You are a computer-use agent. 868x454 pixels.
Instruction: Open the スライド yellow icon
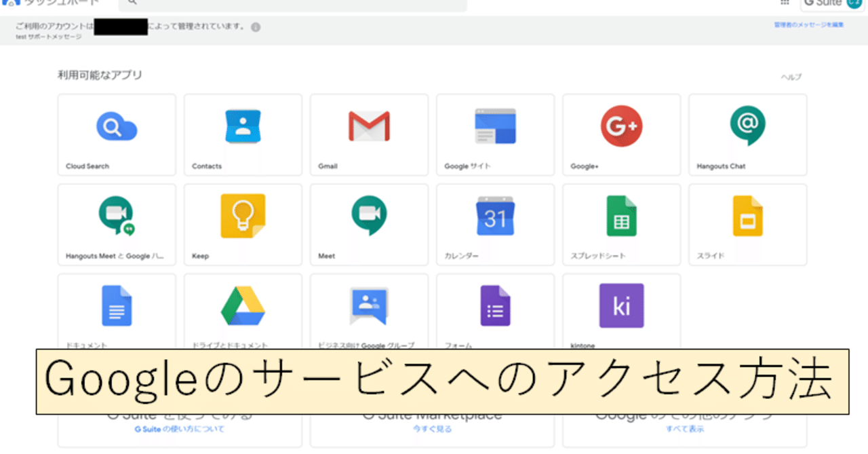[747, 216]
